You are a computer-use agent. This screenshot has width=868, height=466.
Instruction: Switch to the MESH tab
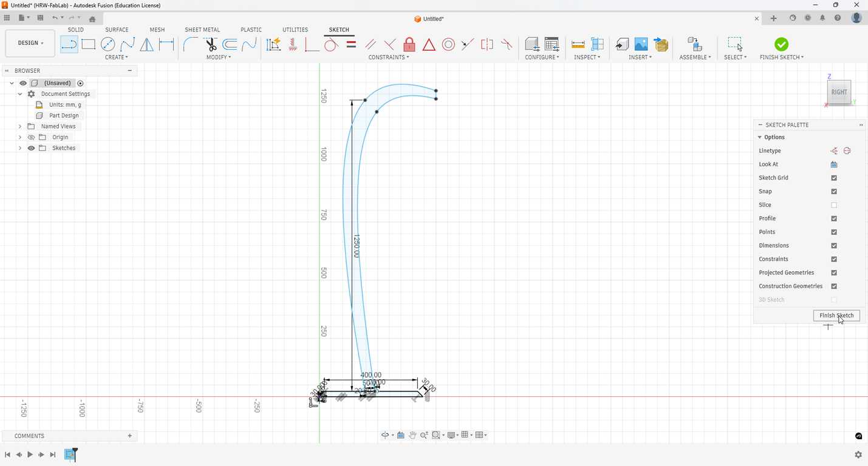[157, 30]
